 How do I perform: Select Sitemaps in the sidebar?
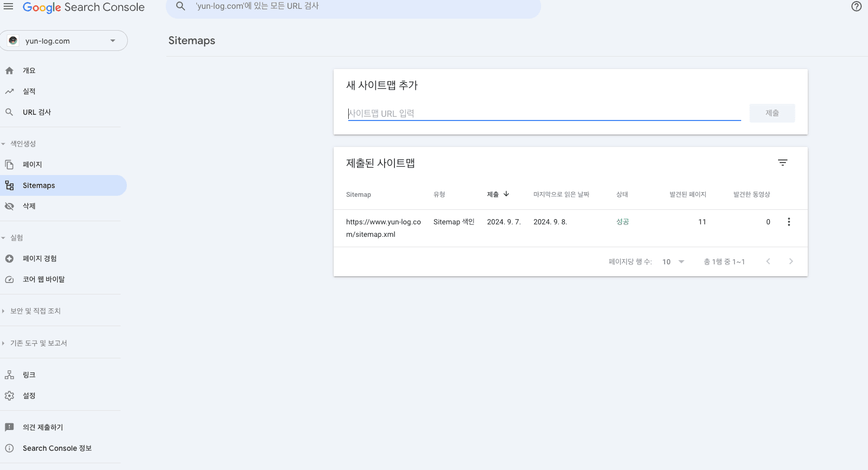tap(63, 185)
